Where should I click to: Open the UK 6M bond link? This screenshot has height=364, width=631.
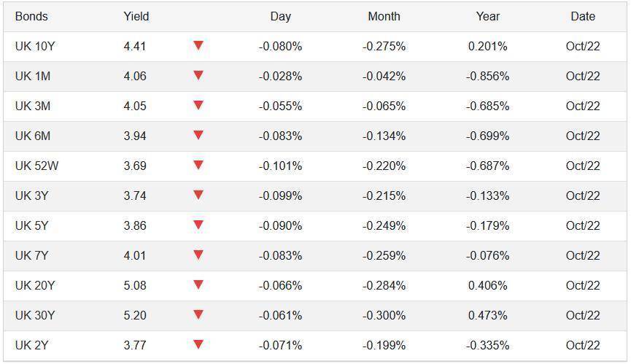coord(33,136)
